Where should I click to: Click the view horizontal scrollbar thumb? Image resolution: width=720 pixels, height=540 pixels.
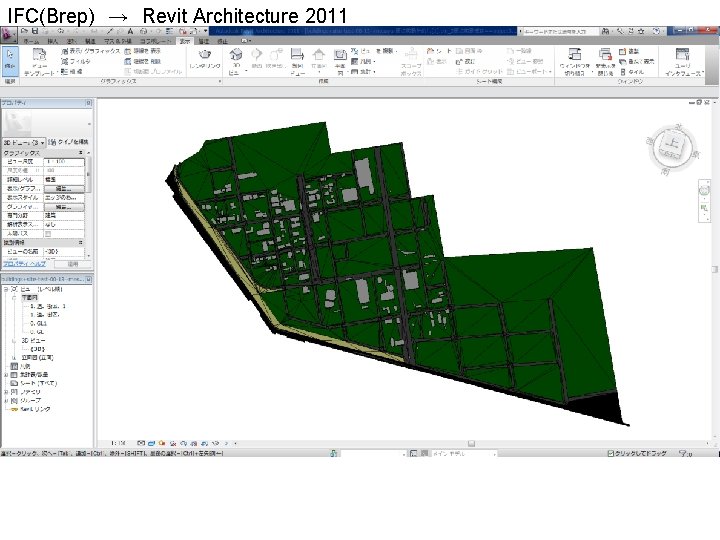pos(471,444)
